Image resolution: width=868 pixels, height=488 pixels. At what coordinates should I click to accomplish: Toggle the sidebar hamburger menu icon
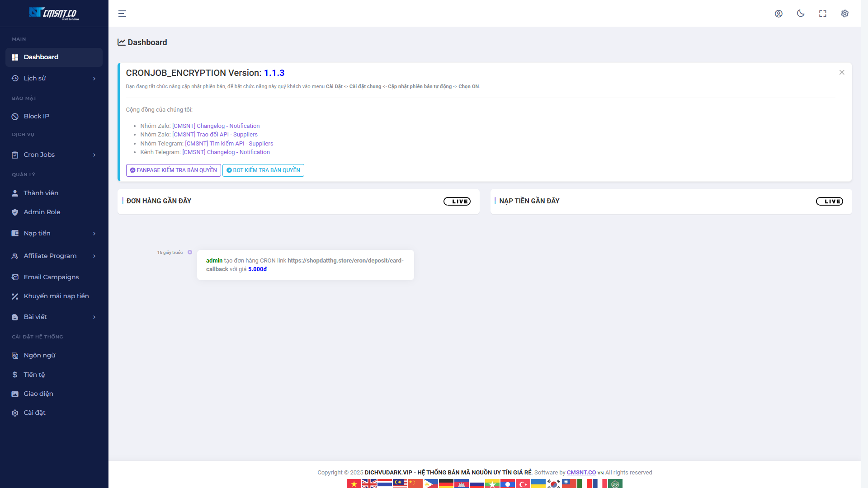tap(122, 14)
